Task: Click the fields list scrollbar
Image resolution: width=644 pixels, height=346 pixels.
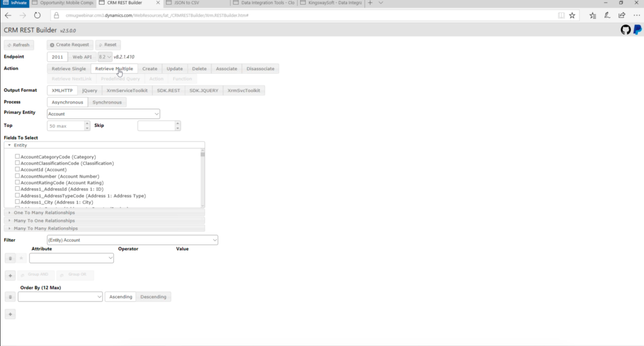Action: (x=203, y=178)
